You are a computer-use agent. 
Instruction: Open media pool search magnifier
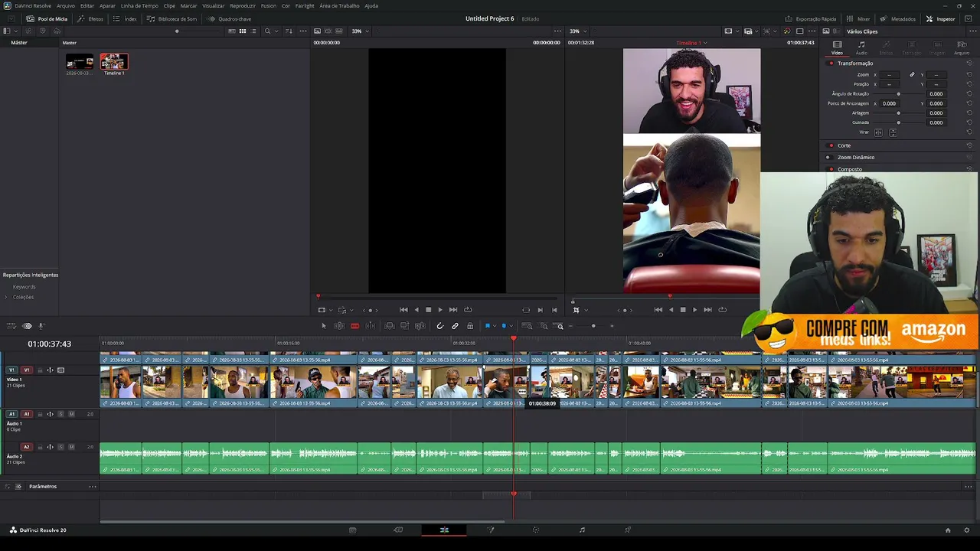(x=267, y=31)
